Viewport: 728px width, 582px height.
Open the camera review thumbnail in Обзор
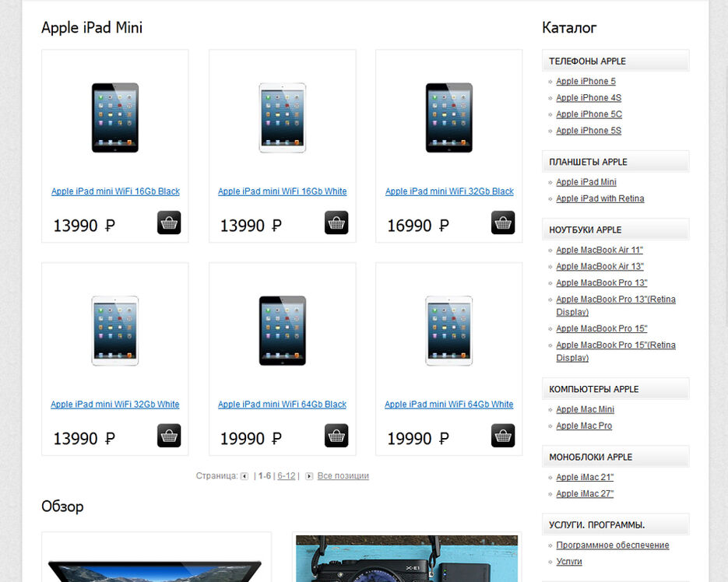pyautogui.click(x=406, y=558)
